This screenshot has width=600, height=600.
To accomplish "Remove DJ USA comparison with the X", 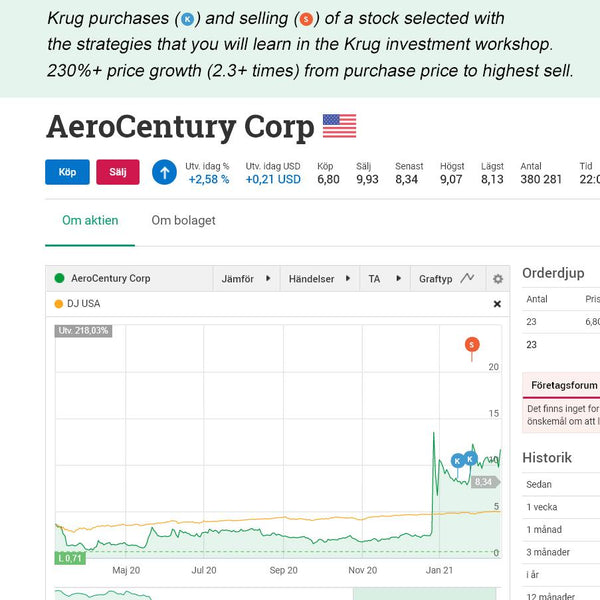I will [497, 304].
